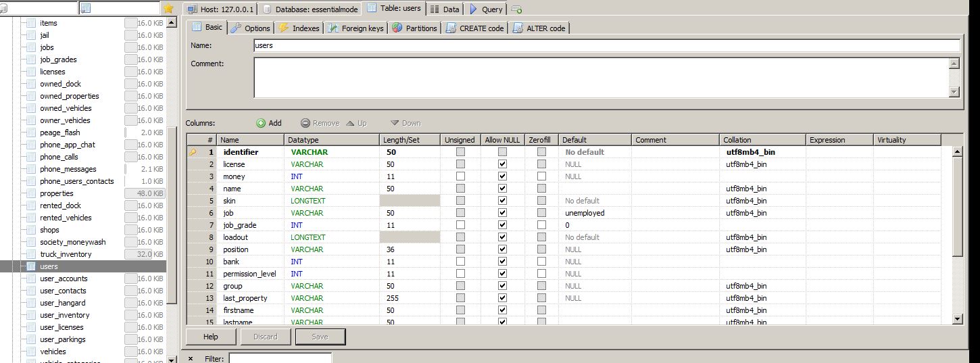Open default value cell for job column
Screen dimensions: 980x363
tap(595, 213)
